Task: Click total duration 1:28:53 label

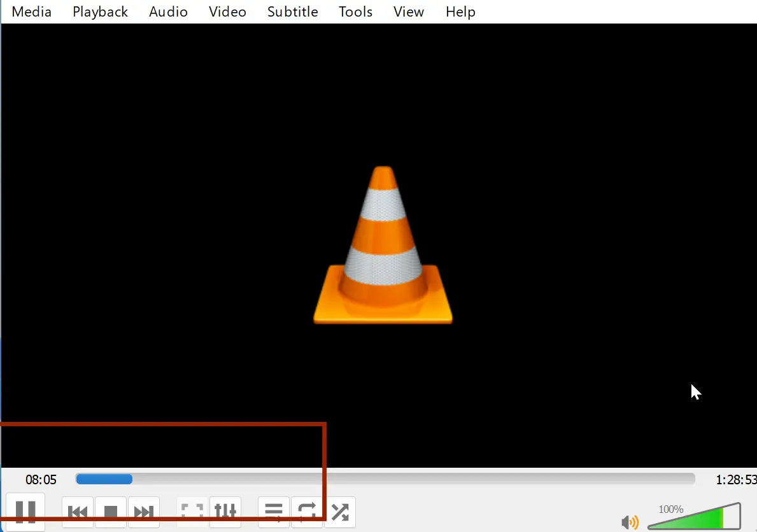Action: point(736,479)
